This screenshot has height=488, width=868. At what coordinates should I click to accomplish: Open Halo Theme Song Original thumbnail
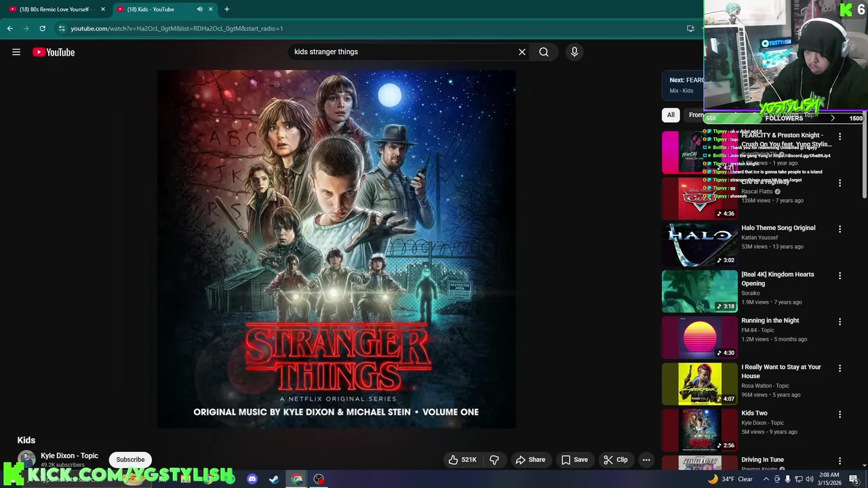(x=699, y=245)
